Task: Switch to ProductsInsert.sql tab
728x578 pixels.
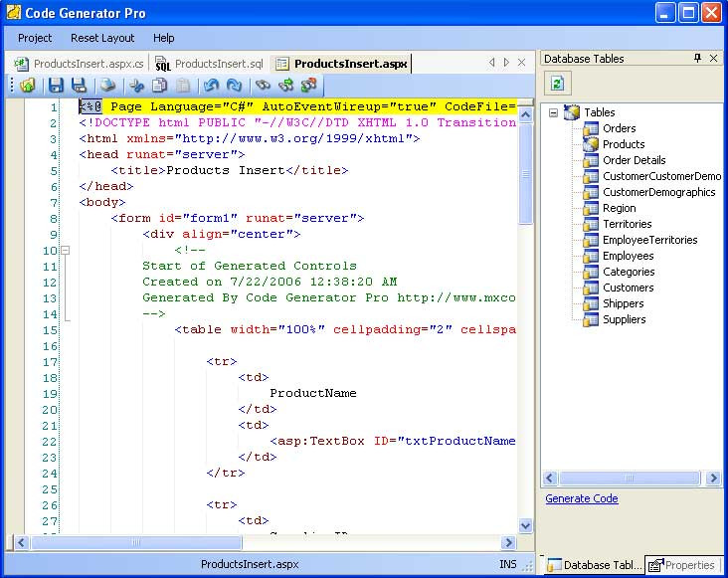Action: point(210,64)
